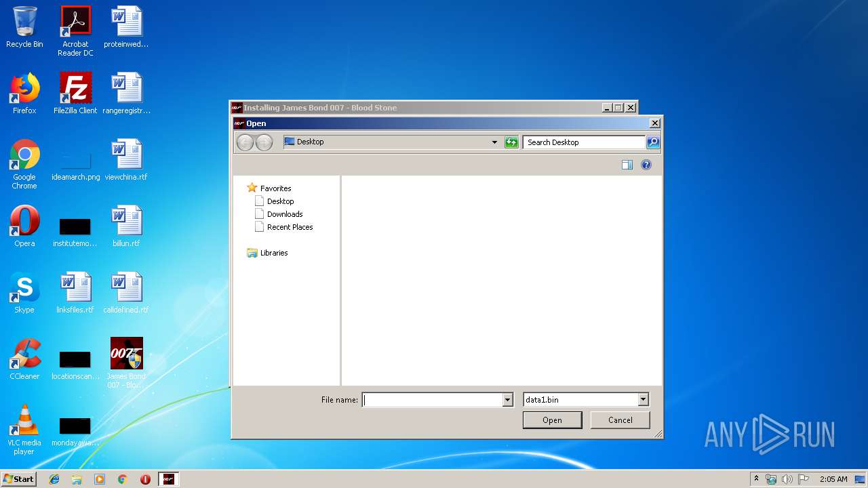Switch to the 007 installer taskbar button

(x=168, y=479)
